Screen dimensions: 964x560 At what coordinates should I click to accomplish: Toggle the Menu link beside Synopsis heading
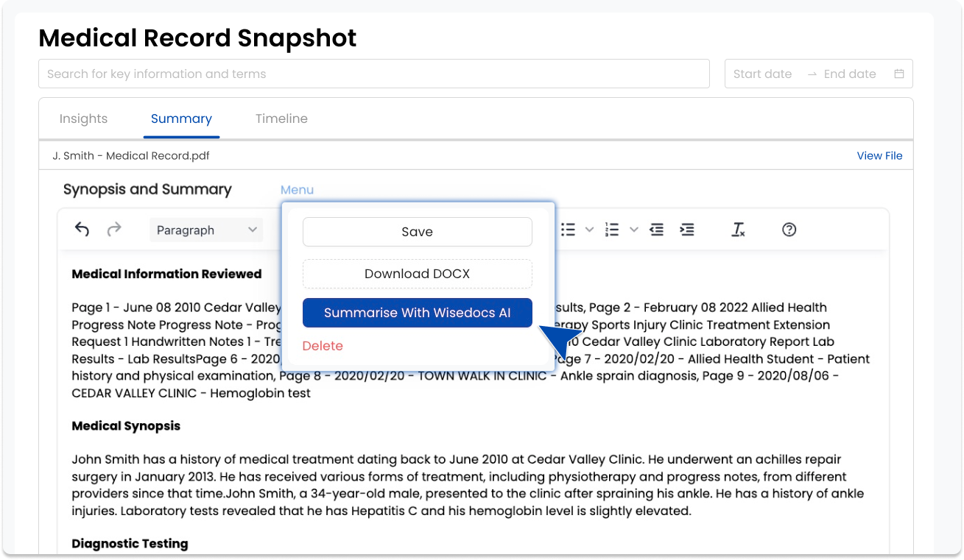pyautogui.click(x=297, y=190)
